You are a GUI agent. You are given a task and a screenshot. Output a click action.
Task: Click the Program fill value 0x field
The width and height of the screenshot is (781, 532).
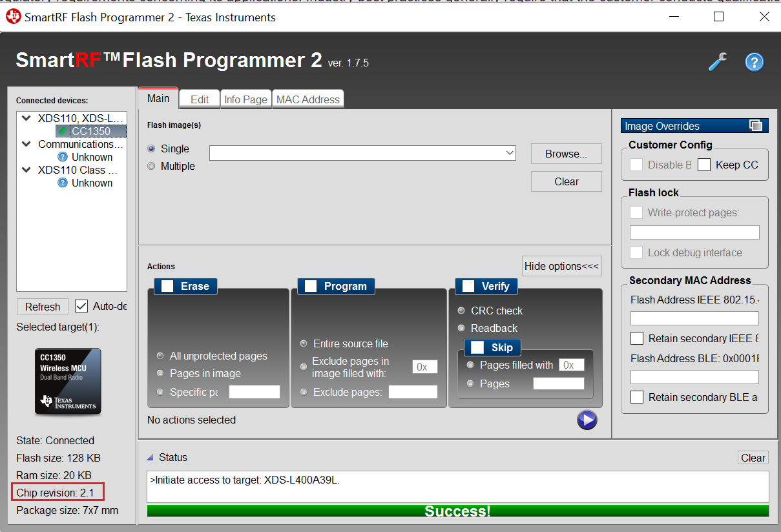(425, 367)
